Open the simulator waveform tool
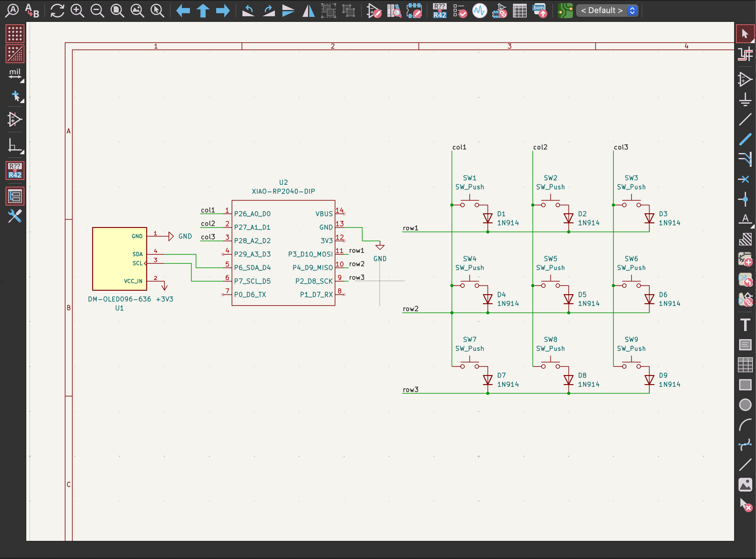Viewport: 756px width, 559px height. click(x=480, y=11)
